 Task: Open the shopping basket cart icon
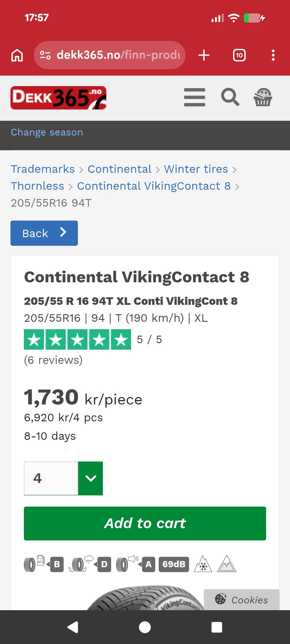pyautogui.click(x=263, y=97)
